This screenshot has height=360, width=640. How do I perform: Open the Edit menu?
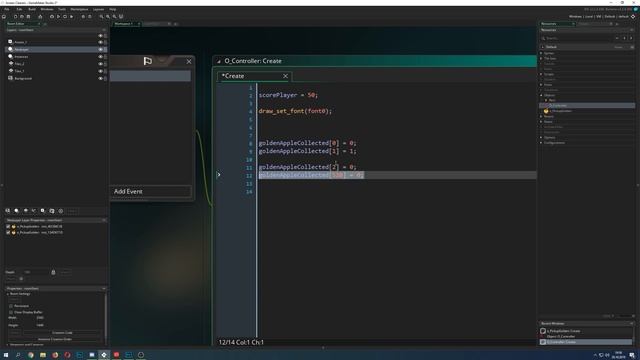point(19,9)
